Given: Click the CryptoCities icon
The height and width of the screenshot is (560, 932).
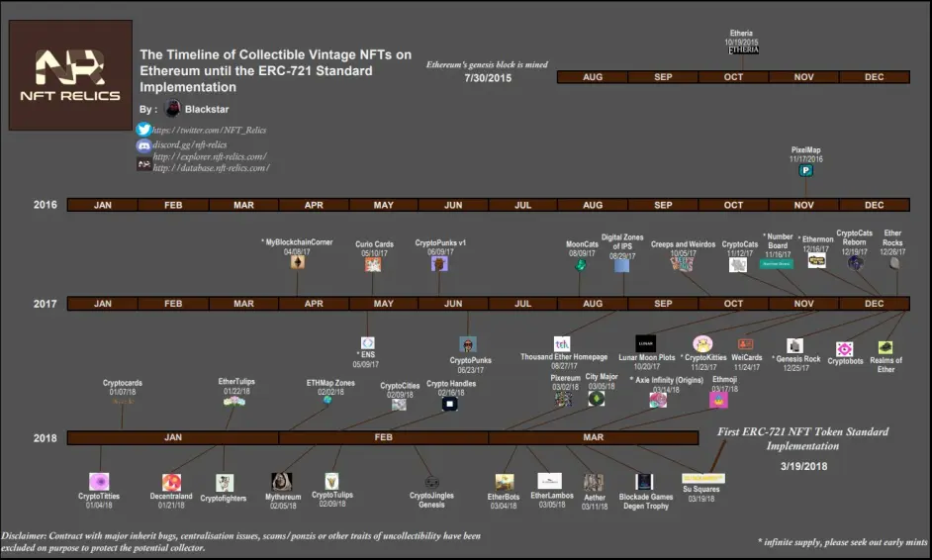Looking at the screenshot, I should pos(399,405).
